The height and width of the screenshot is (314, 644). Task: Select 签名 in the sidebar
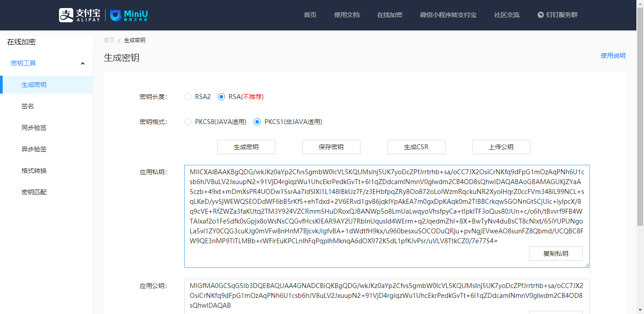(x=28, y=106)
